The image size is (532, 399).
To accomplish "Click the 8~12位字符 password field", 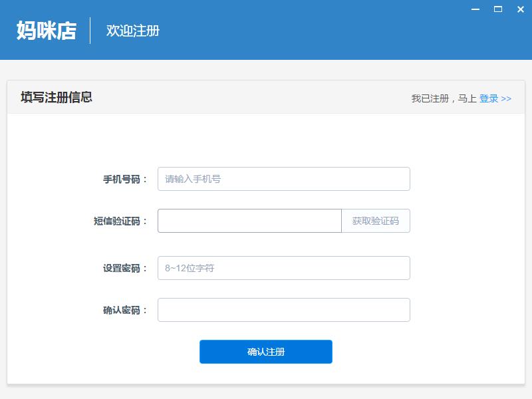I will point(284,267).
